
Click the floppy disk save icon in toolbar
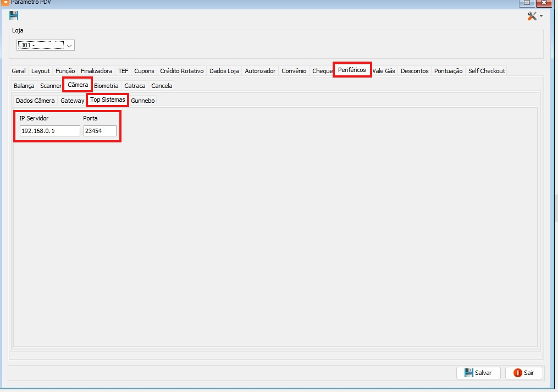[x=14, y=15]
